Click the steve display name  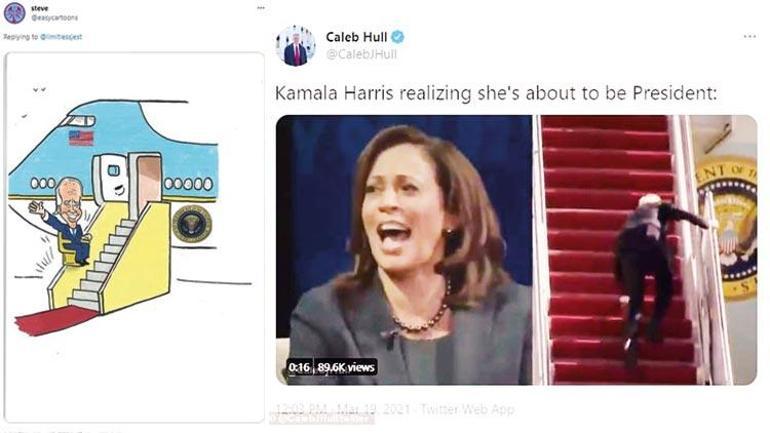click(39, 8)
